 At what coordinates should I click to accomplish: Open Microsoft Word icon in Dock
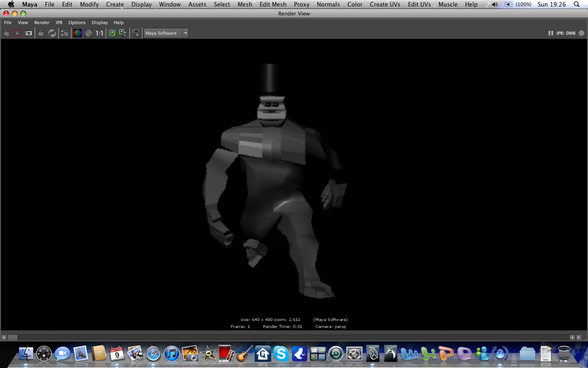tap(409, 354)
